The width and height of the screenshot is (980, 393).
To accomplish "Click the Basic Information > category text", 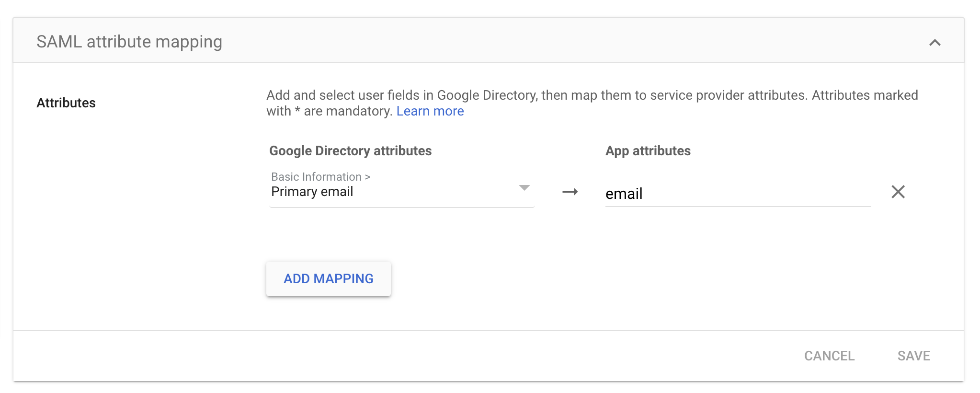I will tap(320, 177).
